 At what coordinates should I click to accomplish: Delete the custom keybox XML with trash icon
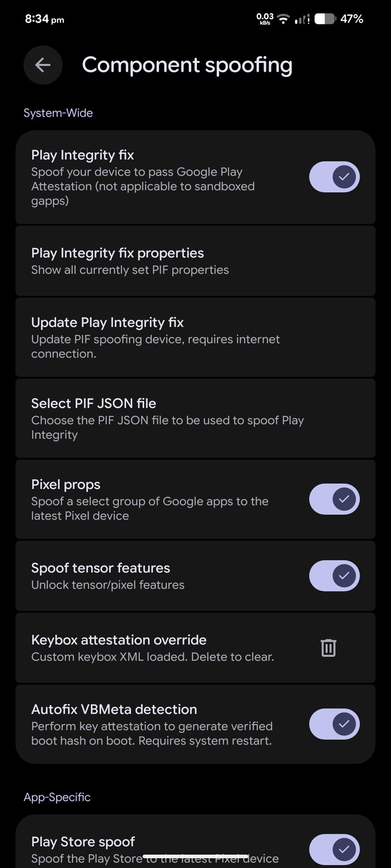point(328,647)
